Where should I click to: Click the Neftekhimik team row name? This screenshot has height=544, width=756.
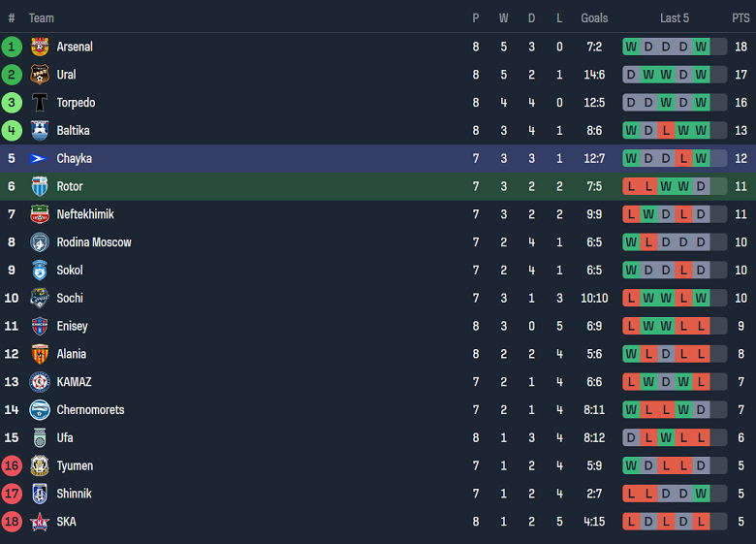[87, 214]
